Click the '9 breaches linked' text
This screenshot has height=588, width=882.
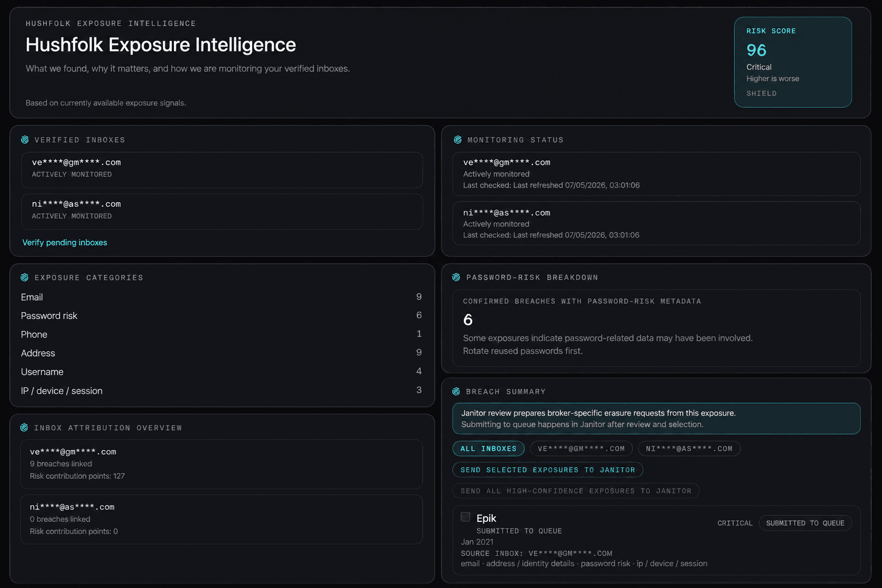pyautogui.click(x=61, y=464)
